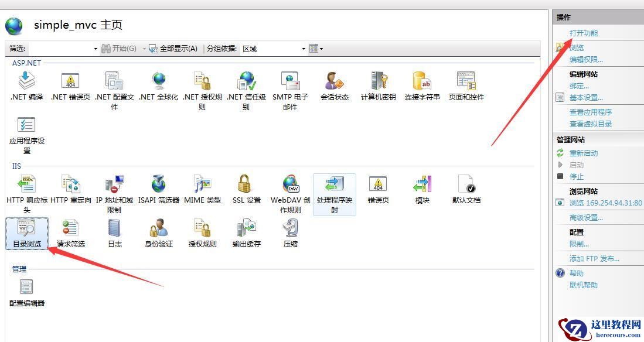Select the 页面和控件 icon

click(x=466, y=80)
